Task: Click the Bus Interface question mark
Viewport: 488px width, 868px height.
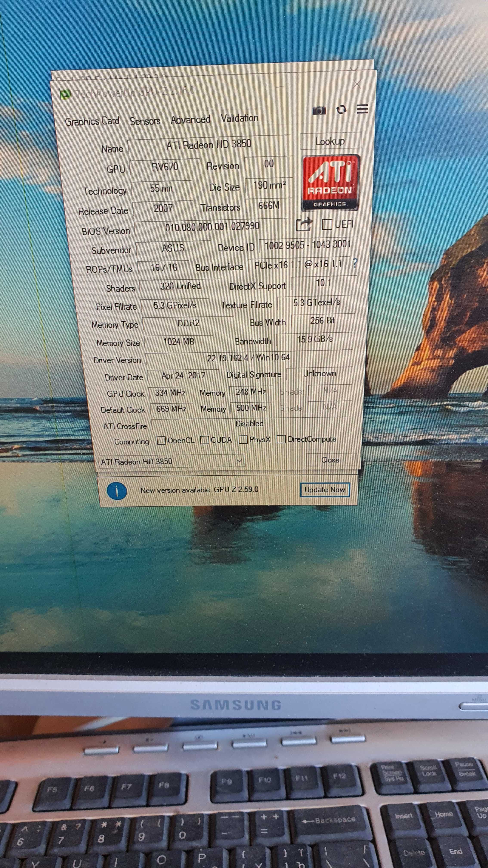Action: click(355, 263)
